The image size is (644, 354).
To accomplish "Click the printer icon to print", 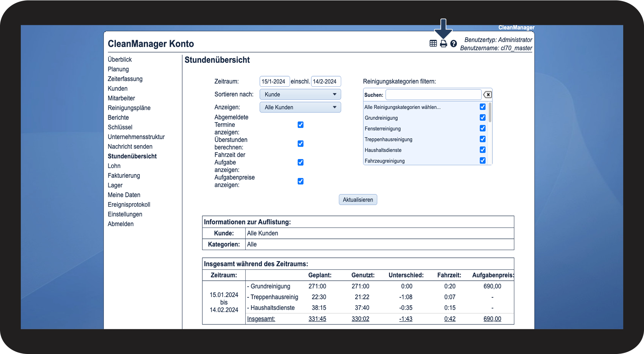I will [x=443, y=44].
